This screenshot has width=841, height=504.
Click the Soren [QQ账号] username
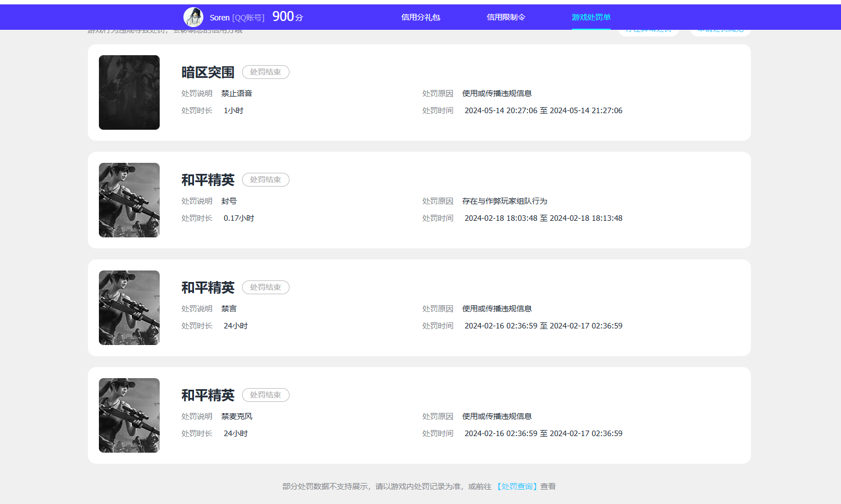pos(237,18)
